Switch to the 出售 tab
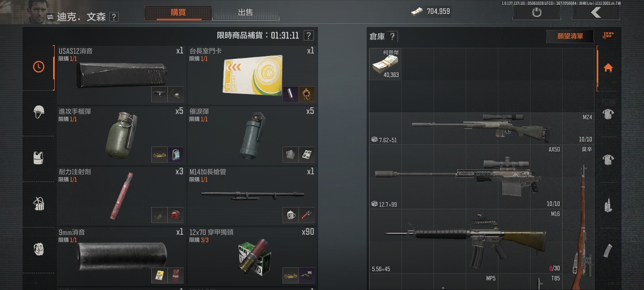The height and width of the screenshot is (290, 644). pyautogui.click(x=246, y=12)
